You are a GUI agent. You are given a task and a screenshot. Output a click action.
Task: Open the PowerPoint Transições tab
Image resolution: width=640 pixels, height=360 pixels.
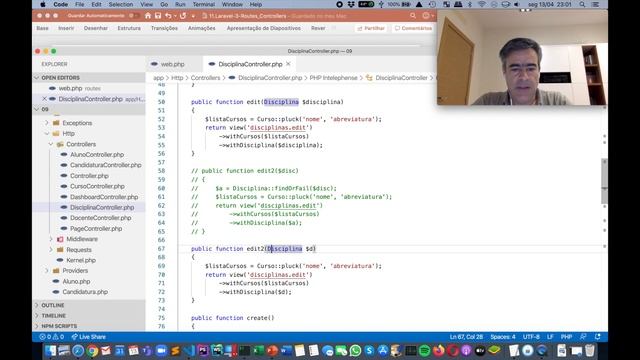pos(164,28)
